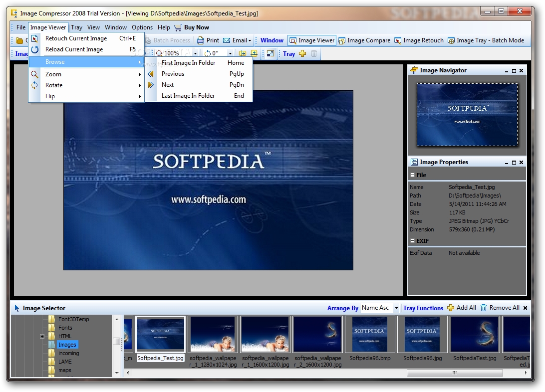Collapse the EXIF properties section

pos(413,240)
